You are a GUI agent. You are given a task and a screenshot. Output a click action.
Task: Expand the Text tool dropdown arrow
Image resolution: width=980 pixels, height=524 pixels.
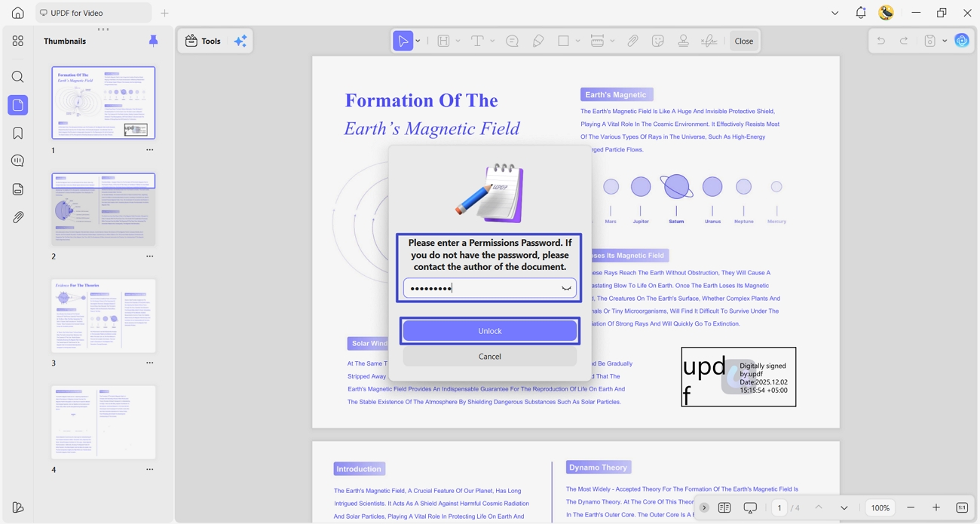point(492,41)
